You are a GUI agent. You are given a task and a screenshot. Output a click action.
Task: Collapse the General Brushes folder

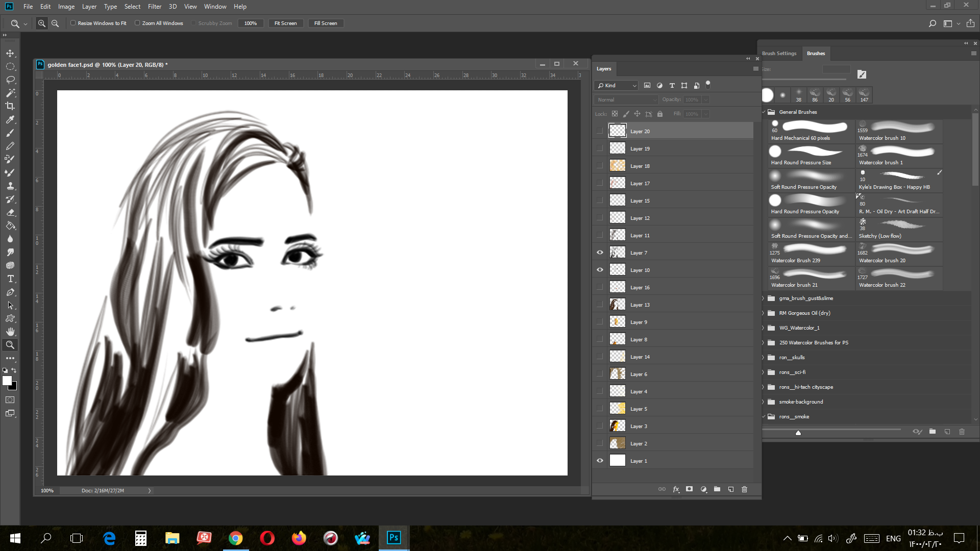[x=764, y=112]
